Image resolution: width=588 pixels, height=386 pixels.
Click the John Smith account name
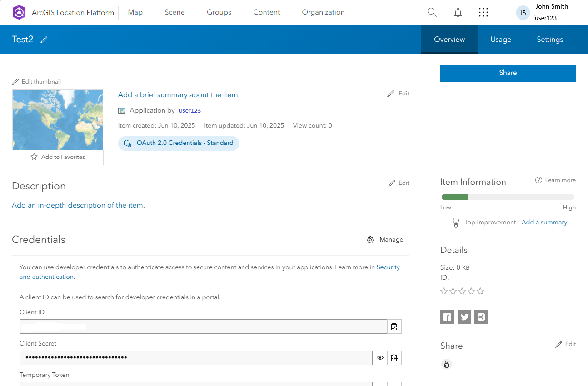click(552, 7)
